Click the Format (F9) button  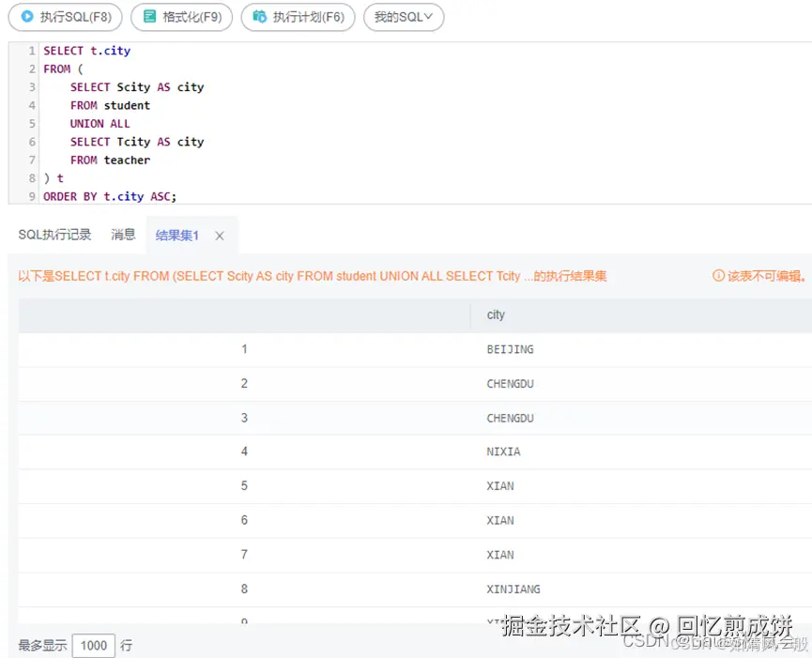tap(181, 17)
